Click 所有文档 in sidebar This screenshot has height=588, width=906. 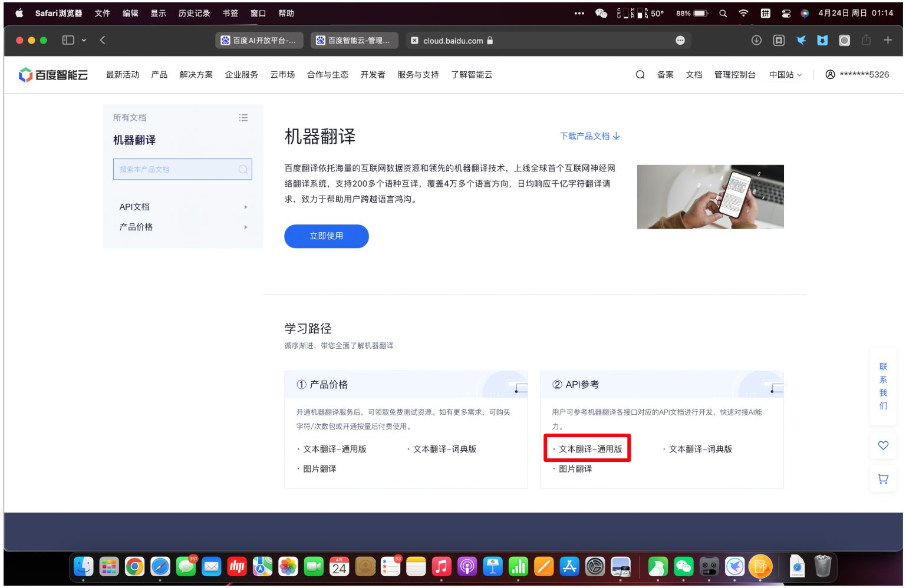(130, 118)
